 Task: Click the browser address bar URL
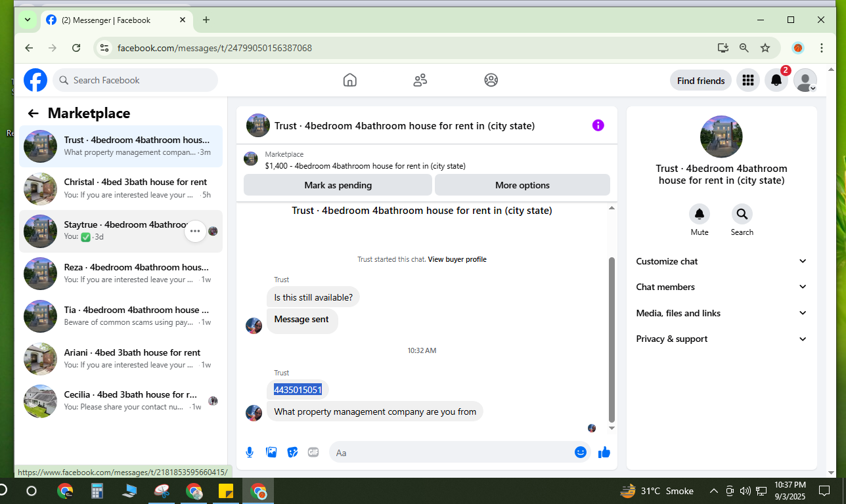point(214,48)
